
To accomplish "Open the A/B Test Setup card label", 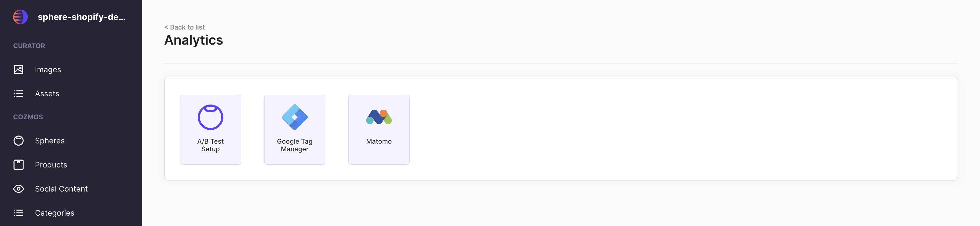I will click(x=210, y=145).
